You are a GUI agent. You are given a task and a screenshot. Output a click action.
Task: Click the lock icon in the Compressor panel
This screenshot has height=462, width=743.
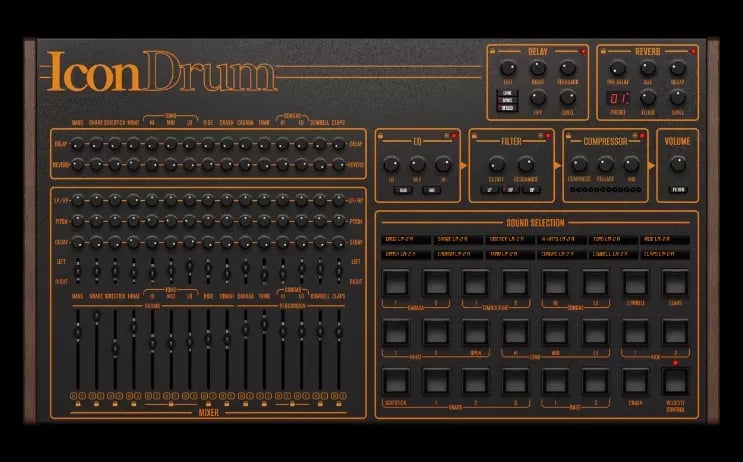pyautogui.click(x=568, y=136)
